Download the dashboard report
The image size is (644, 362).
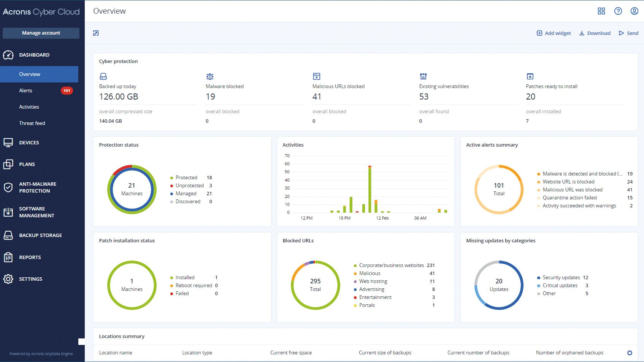point(595,33)
